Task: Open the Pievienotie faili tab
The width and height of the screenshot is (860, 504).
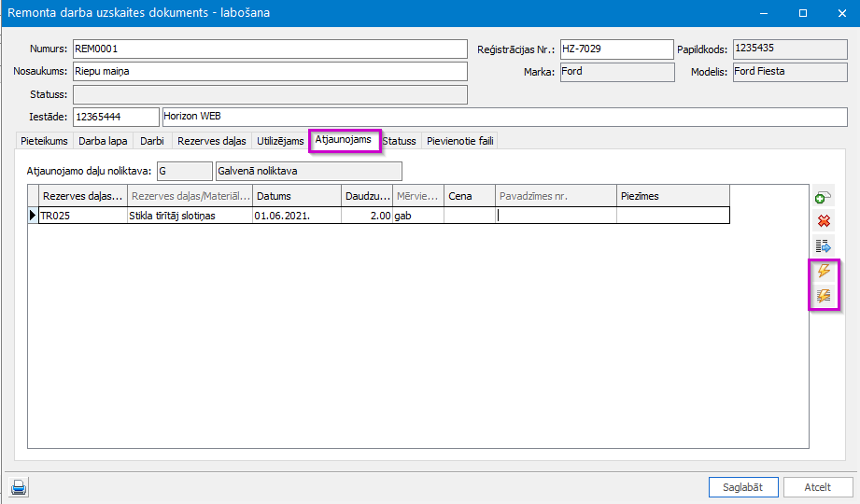Action: tap(460, 141)
